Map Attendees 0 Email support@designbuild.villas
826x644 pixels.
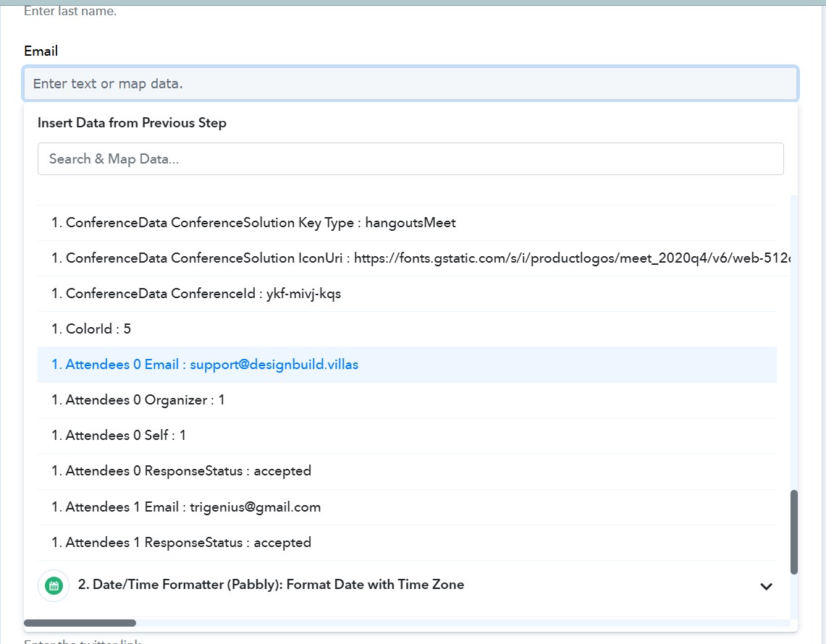pyautogui.click(x=407, y=365)
